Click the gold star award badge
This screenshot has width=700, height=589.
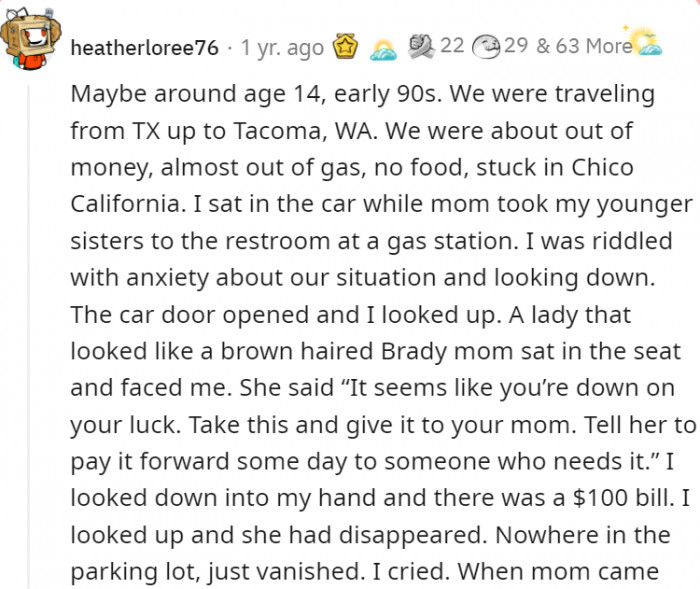pos(346,46)
